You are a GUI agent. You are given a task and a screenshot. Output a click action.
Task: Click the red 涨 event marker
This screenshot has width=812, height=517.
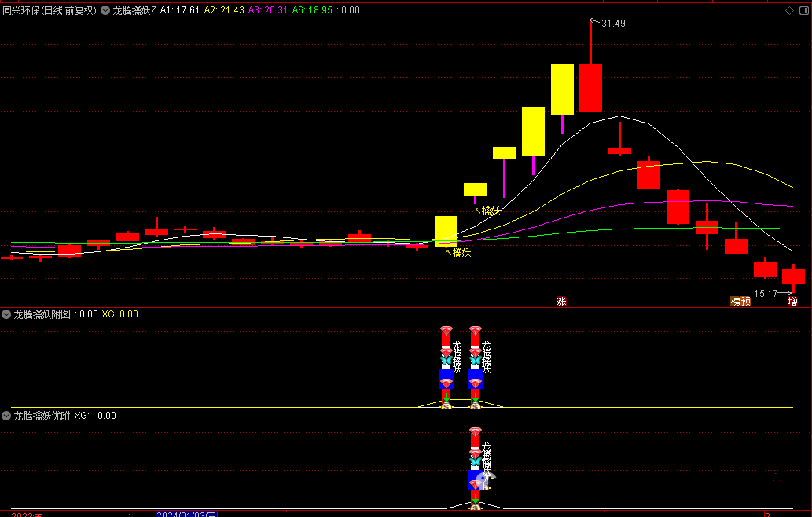click(561, 301)
